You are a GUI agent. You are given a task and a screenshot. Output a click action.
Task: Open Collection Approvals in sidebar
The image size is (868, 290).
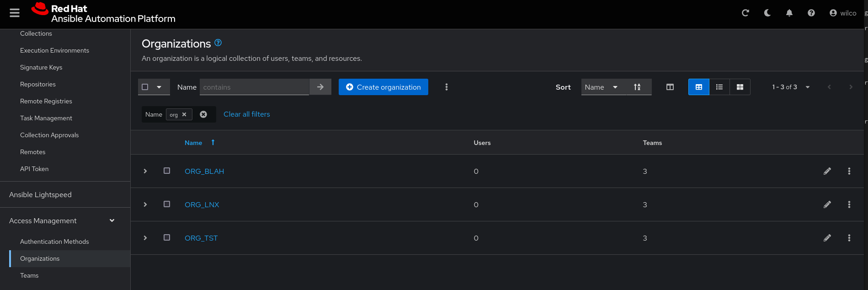pyautogui.click(x=49, y=135)
